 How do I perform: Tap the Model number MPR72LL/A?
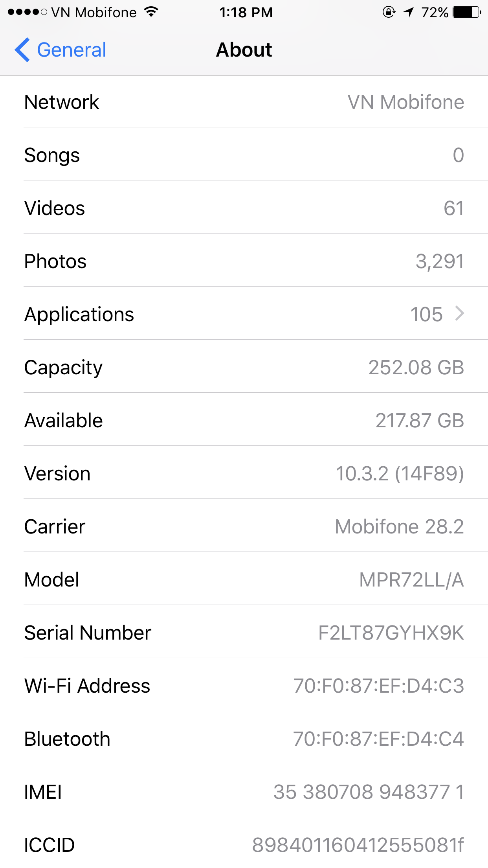point(411,579)
